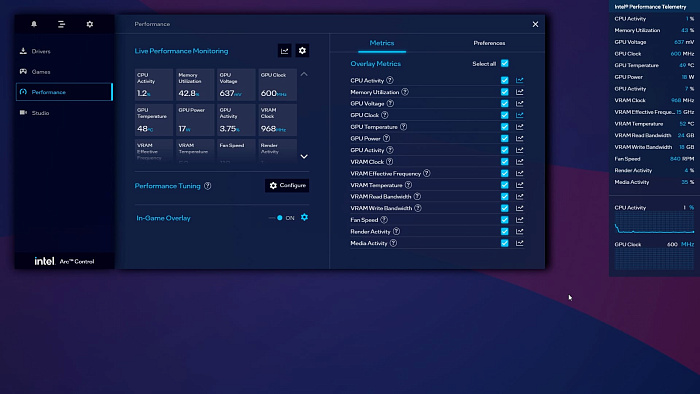The image size is (700, 394).
Task: Click 'Fan Speed' row in telemetry overlay
Action: 654,159
